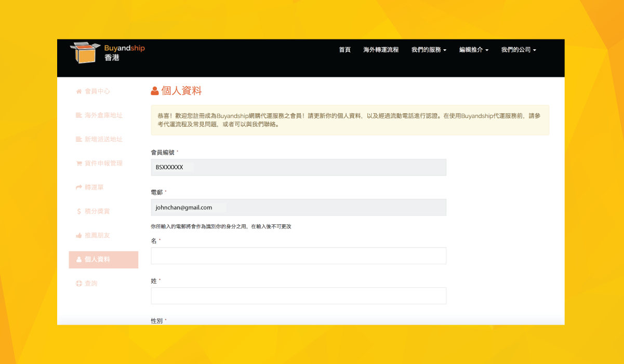The height and width of the screenshot is (364, 624).
Task: Click the list icon beside 新增派送地址
Action: click(x=79, y=139)
